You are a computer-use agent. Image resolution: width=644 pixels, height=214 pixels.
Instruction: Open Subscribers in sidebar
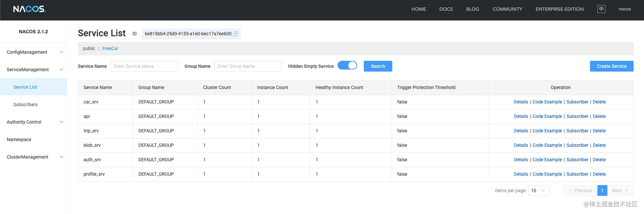(x=34, y=104)
